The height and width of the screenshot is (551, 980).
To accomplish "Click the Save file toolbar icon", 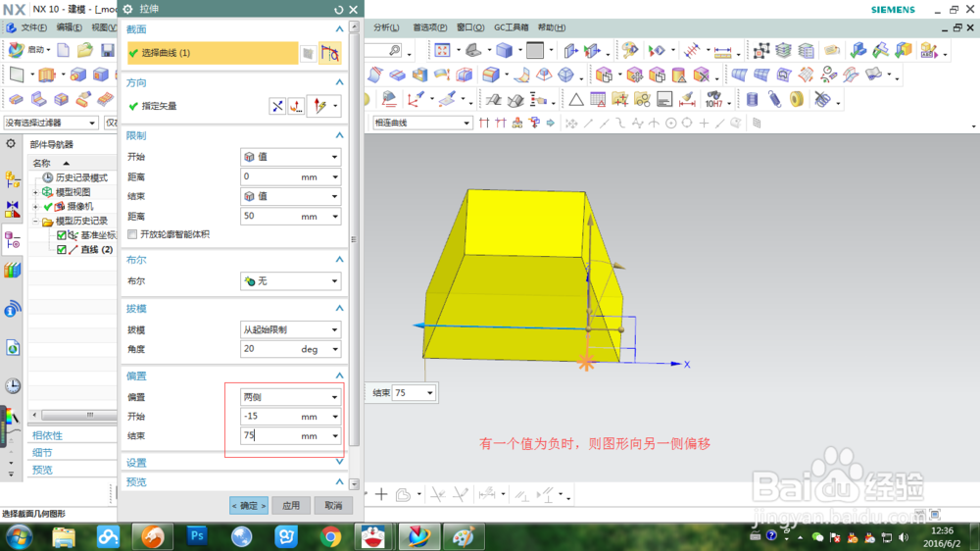I will pos(108,51).
